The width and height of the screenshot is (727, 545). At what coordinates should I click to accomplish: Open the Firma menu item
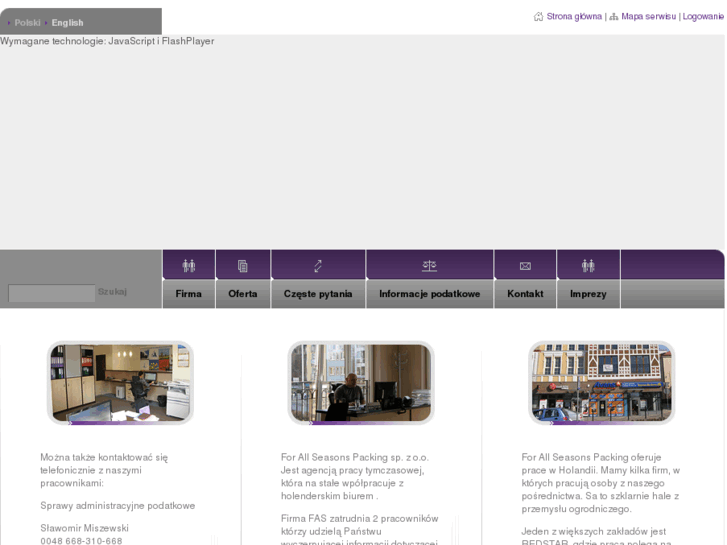point(189,294)
